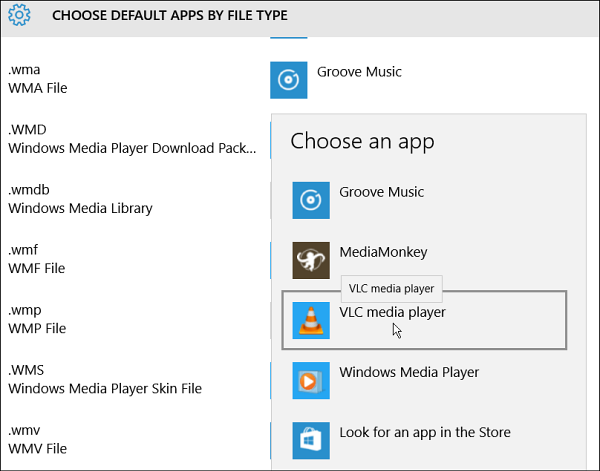Open Look for an app in the Store
600x471 pixels.
[x=425, y=432]
